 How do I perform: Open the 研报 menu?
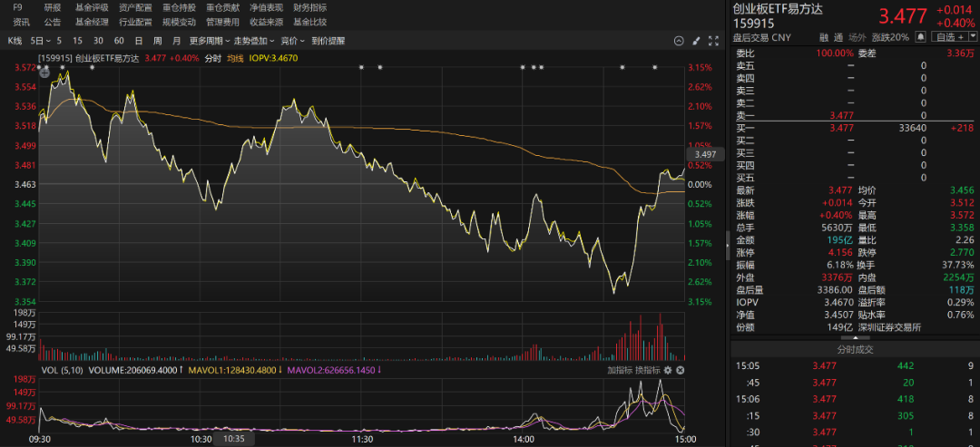click(53, 8)
